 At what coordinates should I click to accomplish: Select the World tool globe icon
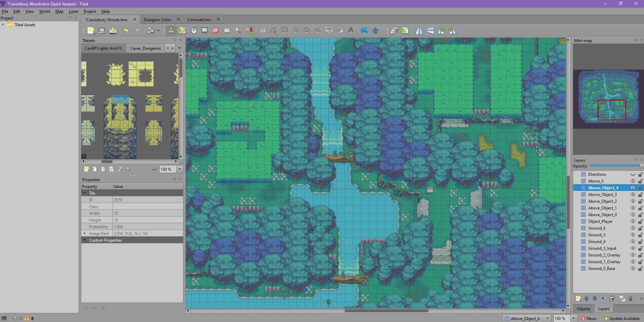point(364,31)
